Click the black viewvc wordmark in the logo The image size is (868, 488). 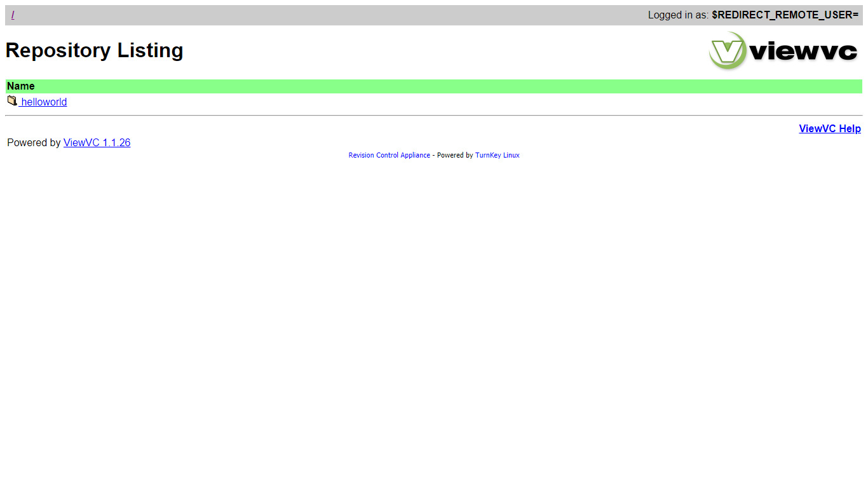[804, 51]
